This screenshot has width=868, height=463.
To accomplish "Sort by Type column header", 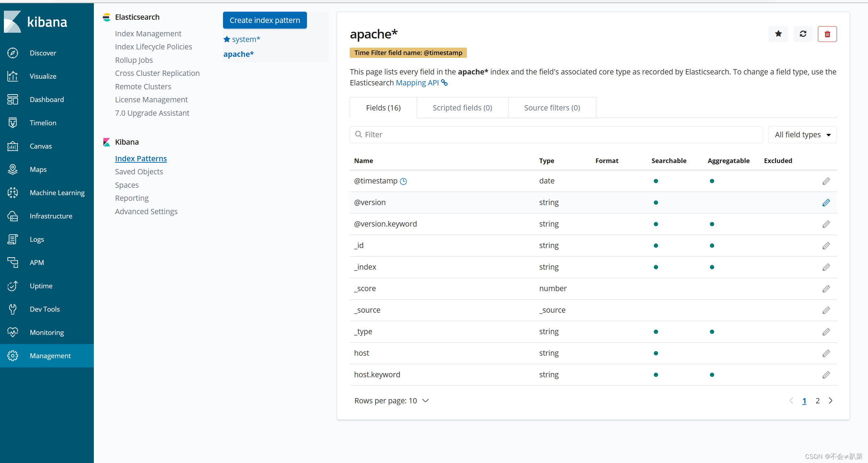I will coord(547,161).
